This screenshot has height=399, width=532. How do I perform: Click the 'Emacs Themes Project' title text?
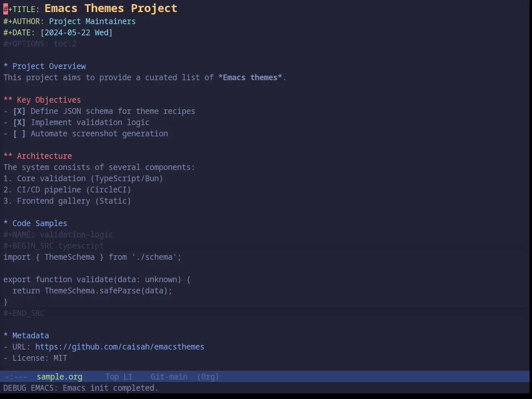point(111,8)
